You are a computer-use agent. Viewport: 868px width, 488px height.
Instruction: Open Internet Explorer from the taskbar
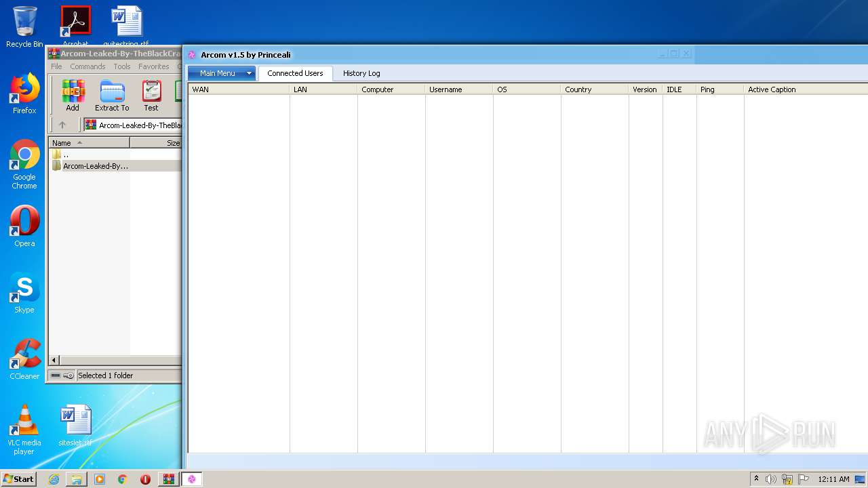coord(54,479)
